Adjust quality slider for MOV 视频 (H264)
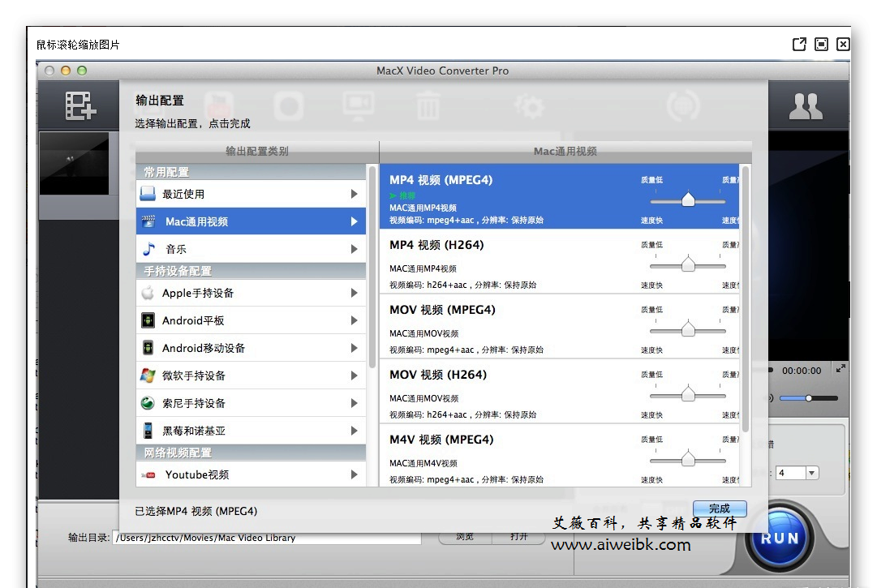This screenshot has height=588, width=877. coord(688,395)
